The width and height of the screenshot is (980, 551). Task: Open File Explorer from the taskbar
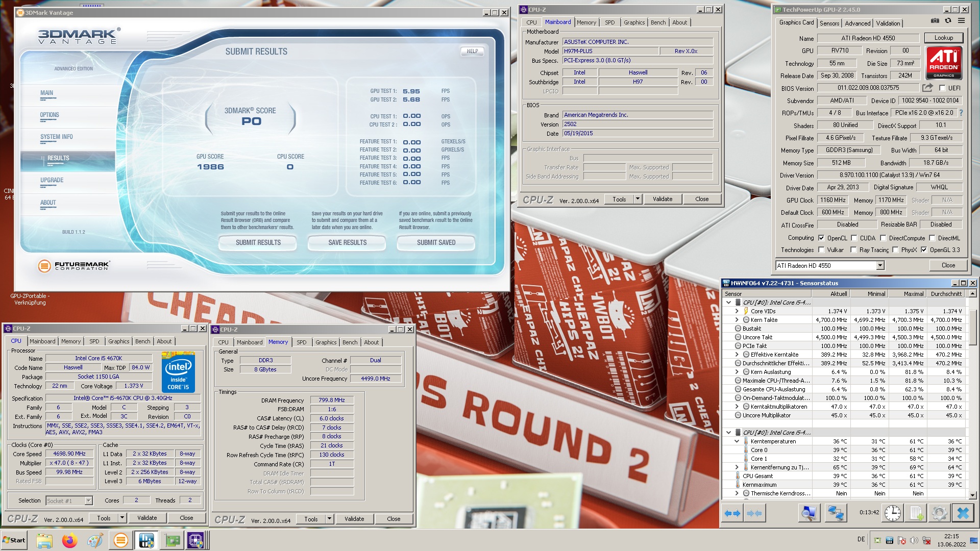(44, 540)
